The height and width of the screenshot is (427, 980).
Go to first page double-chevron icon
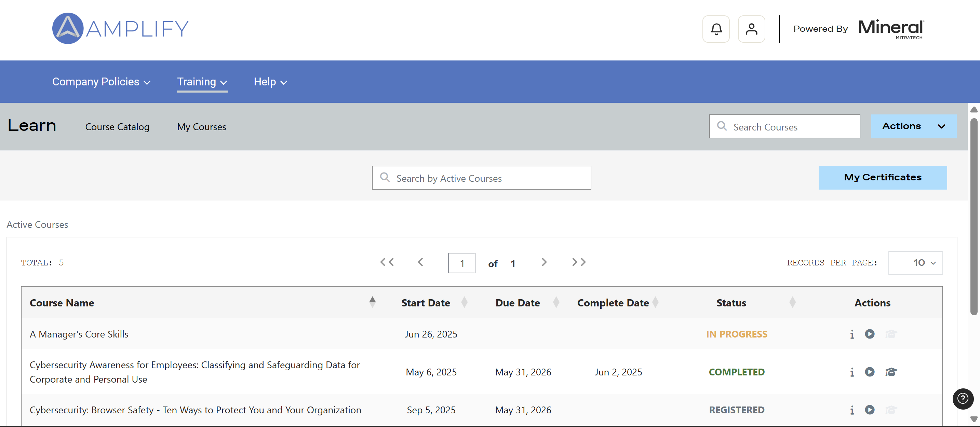387,262
